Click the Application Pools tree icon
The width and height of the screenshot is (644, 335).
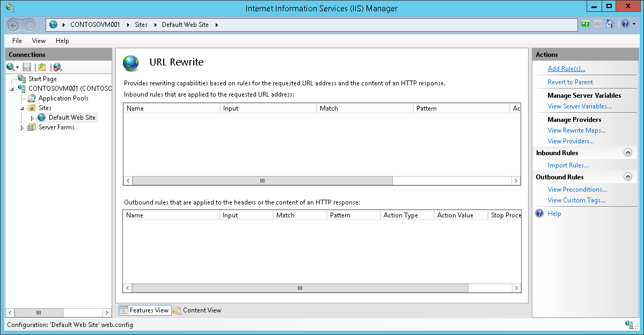pyautogui.click(x=32, y=98)
